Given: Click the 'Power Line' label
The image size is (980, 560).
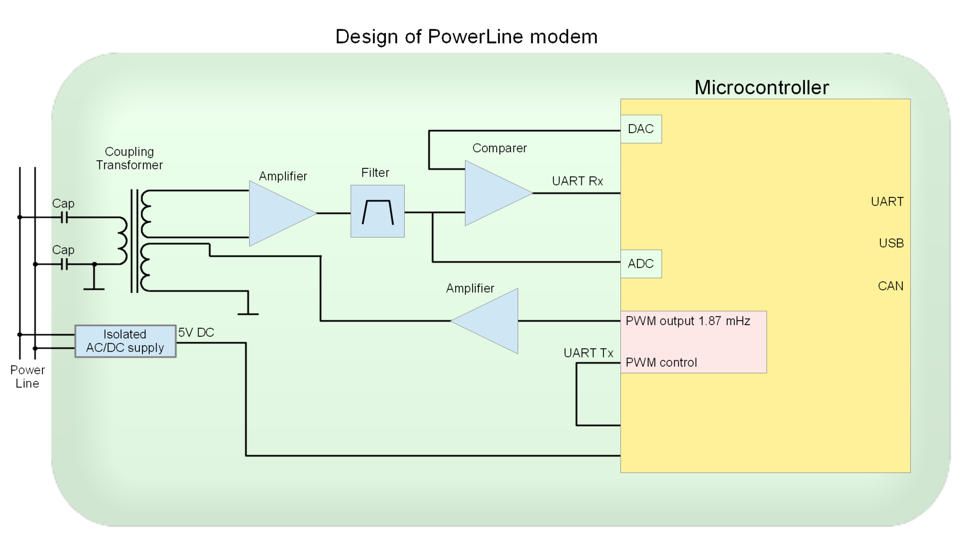Looking at the screenshot, I should click(x=28, y=377).
